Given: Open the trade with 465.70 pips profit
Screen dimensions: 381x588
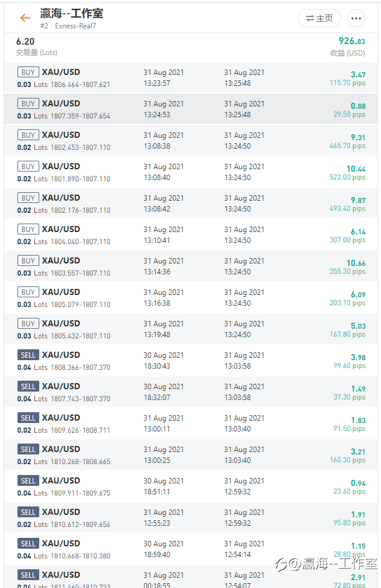Looking at the screenshot, I should click(x=191, y=141).
